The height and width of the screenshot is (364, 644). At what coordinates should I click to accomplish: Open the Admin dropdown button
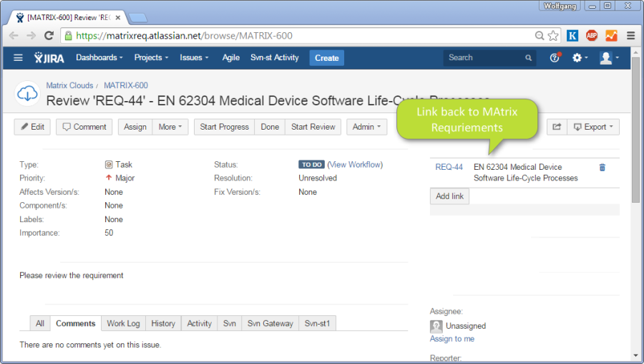pos(366,127)
